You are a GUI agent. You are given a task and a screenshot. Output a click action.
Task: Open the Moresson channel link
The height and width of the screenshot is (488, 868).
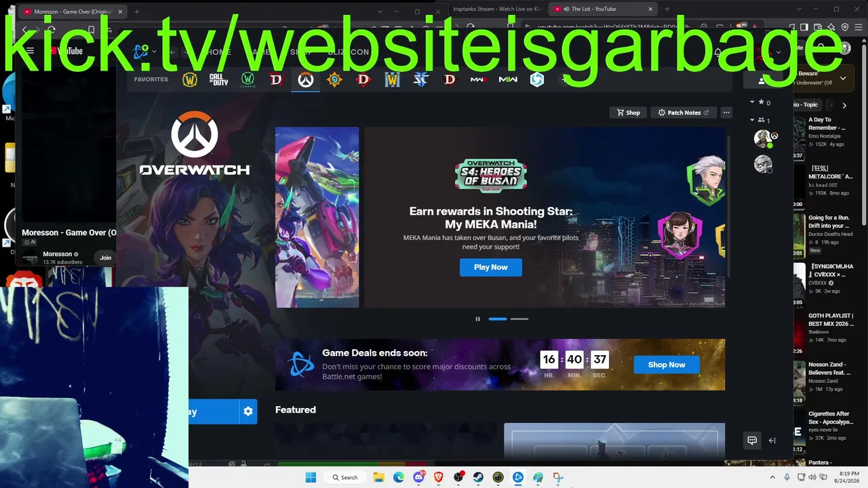tap(57, 254)
